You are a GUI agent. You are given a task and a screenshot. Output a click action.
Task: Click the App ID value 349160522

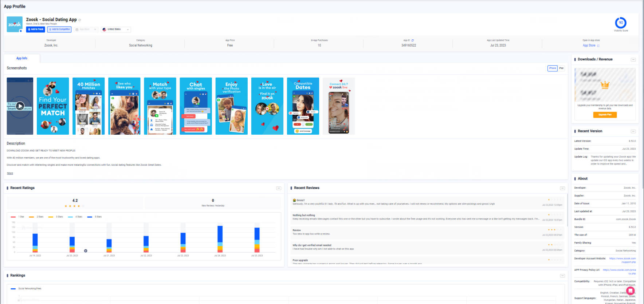coord(409,46)
